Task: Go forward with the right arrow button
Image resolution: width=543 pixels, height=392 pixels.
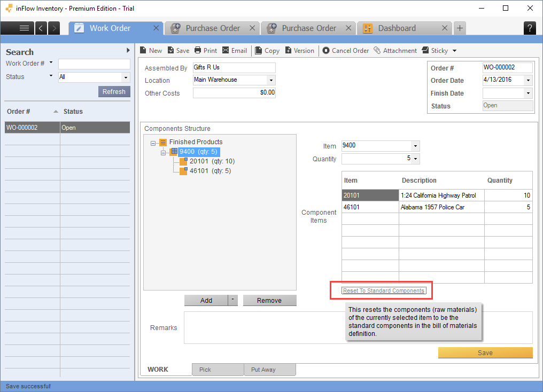Action: click(54, 28)
